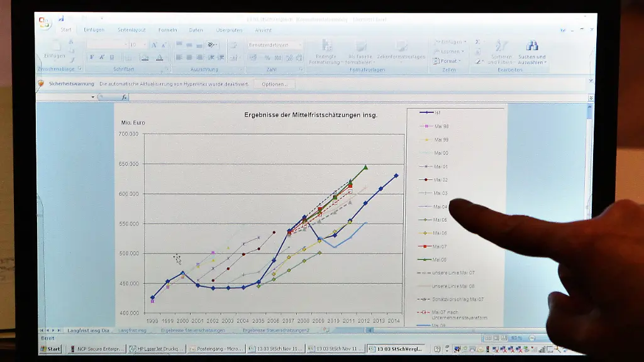Expand the font size dropdown
Image resolution: width=644 pixels, height=362 pixels.
[144, 45]
